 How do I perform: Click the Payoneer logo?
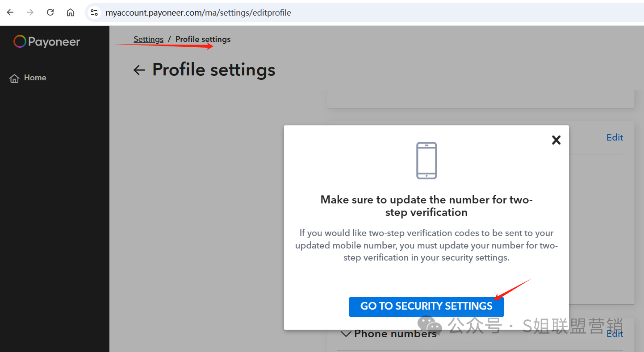[47, 42]
